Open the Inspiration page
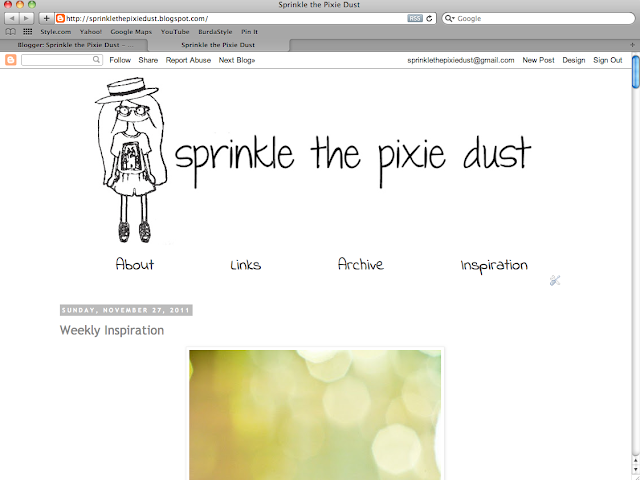The width and height of the screenshot is (640, 480). click(x=494, y=265)
